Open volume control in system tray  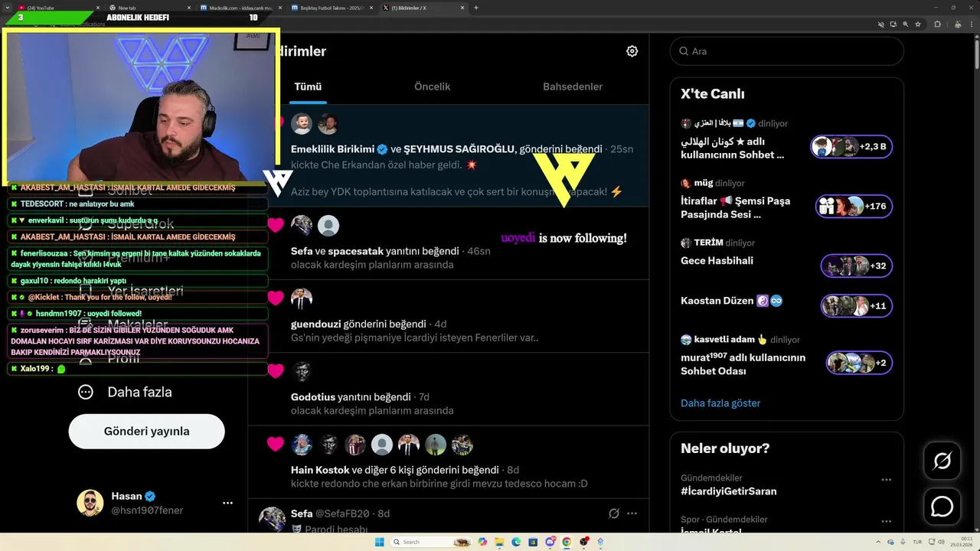941,542
